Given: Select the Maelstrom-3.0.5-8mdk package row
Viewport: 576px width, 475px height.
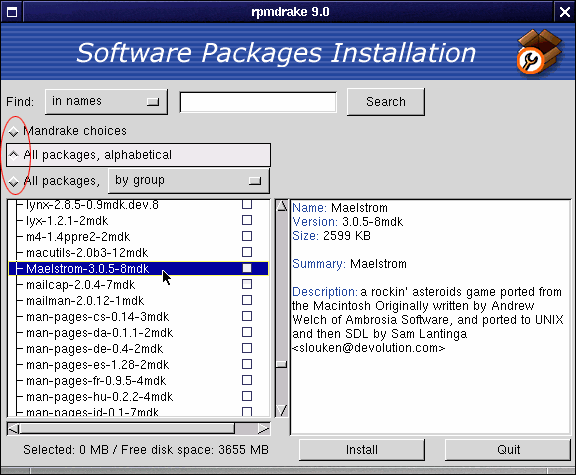Looking at the screenshot, I should pyautogui.click(x=138, y=269).
